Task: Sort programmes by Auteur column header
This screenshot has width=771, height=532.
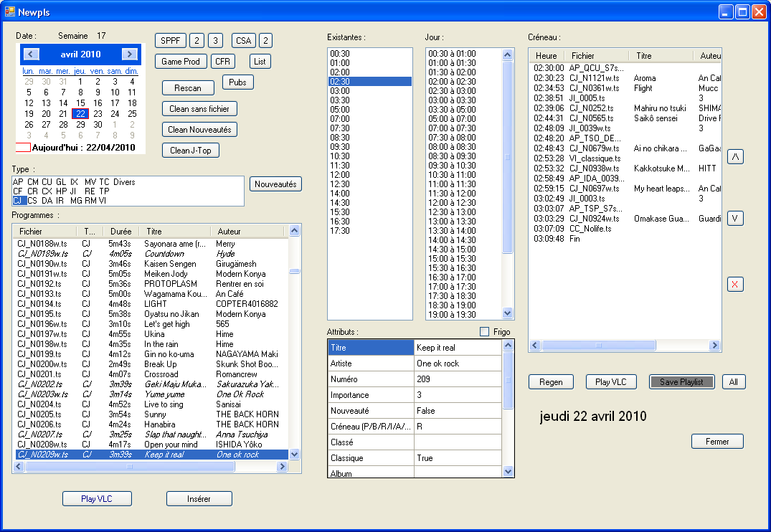Action: pyautogui.click(x=230, y=232)
